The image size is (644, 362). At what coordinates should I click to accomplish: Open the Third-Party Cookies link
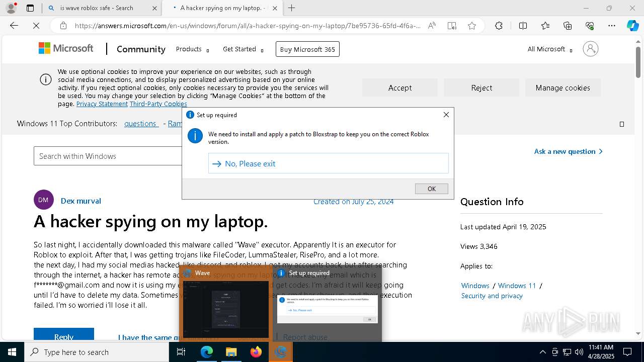pos(158,104)
